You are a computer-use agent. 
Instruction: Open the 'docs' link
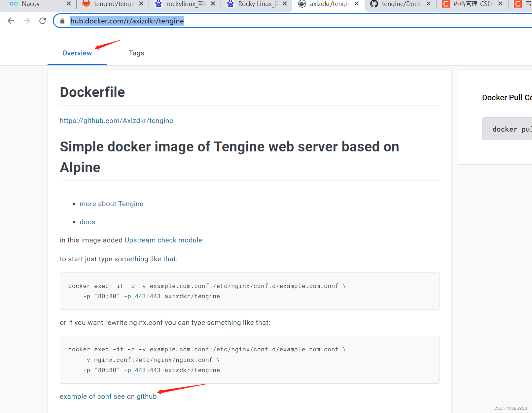tap(87, 222)
